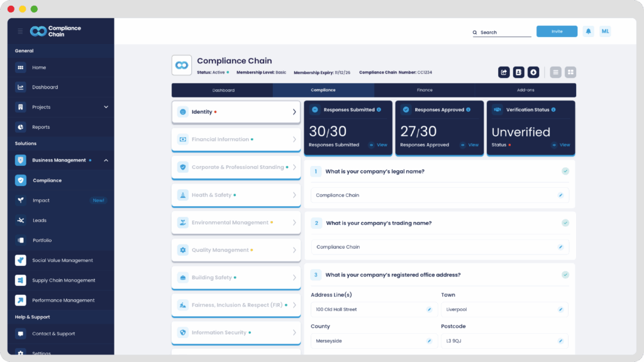Click the share icon button in header

point(504,72)
